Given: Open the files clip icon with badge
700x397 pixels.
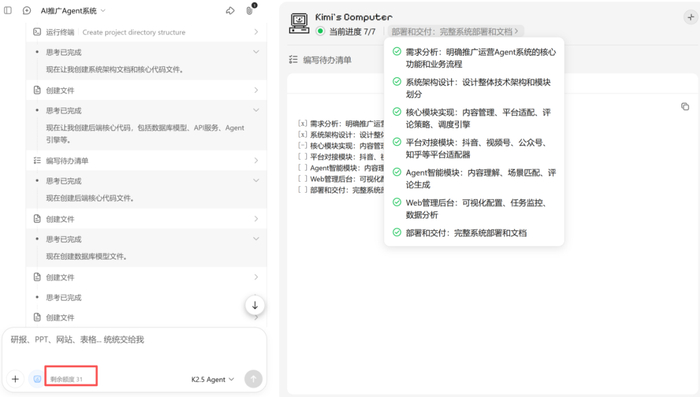Looking at the screenshot, I should [x=250, y=10].
